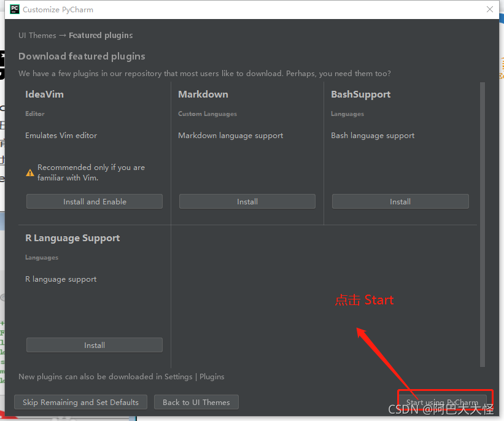Go Back to UI Themes
504x421 pixels.
tap(196, 402)
